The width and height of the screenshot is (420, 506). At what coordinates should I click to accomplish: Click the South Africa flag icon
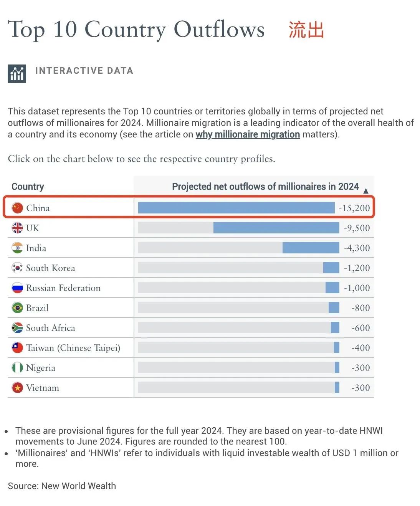click(x=17, y=328)
